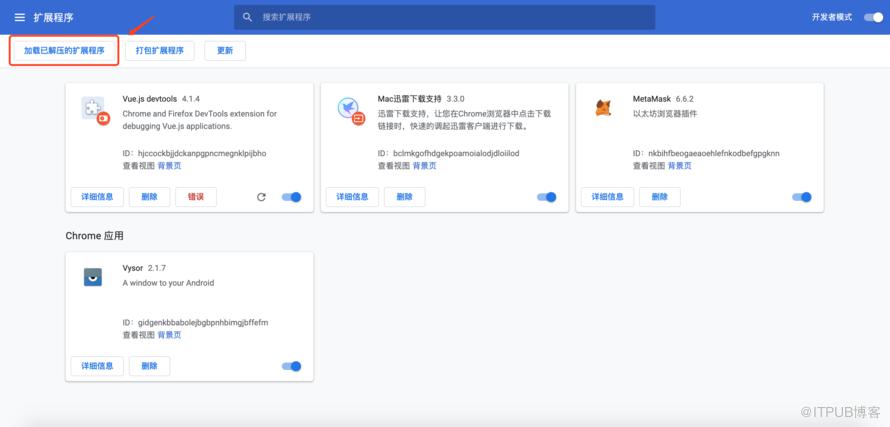The image size is (890, 427).
Task: Open 详细信息 for Vysor
Action: coord(97,366)
